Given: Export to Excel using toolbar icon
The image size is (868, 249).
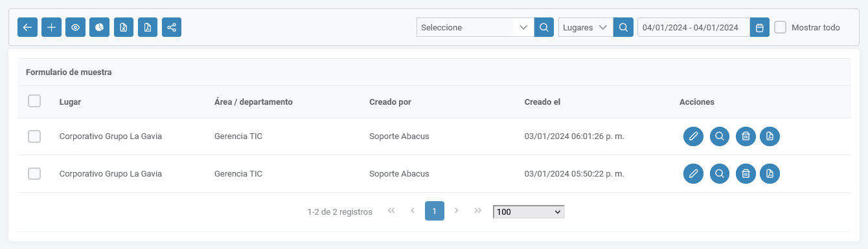Looking at the screenshot, I should [x=124, y=27].
